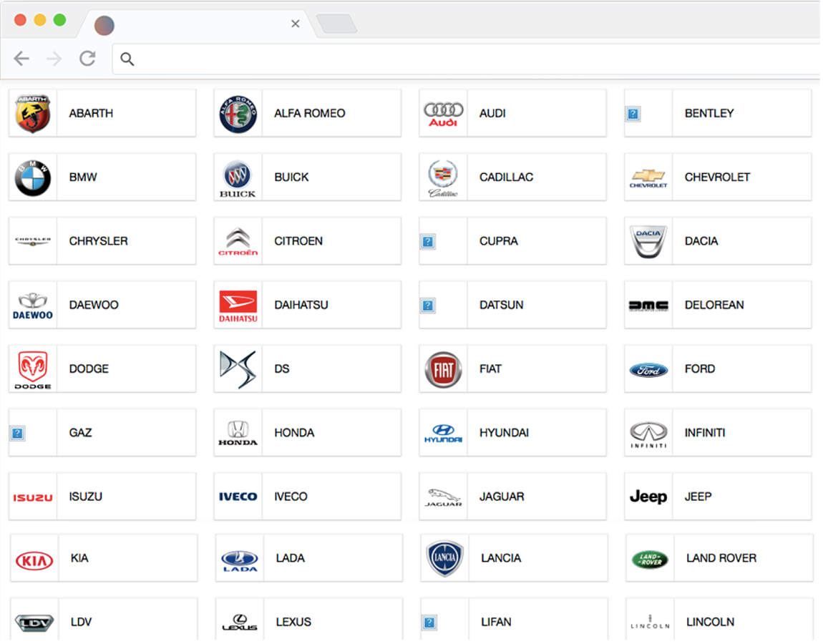Open the CUPRA brand link
This screenshot has width=823, height=644.
click(x=513, y=241)
